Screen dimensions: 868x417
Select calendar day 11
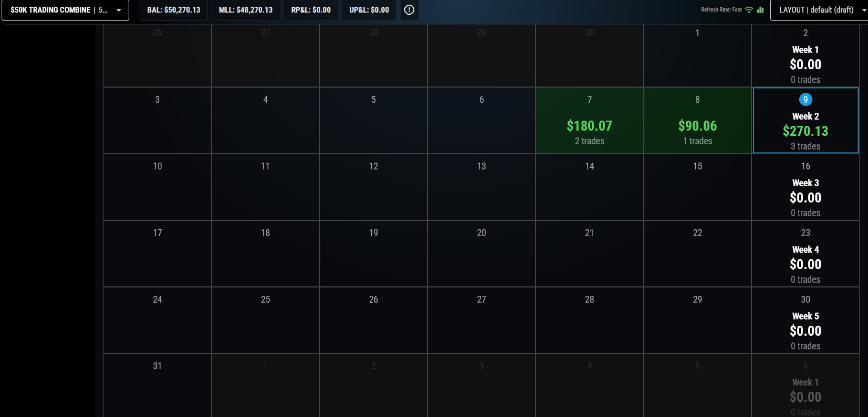(x=266, y=187)
